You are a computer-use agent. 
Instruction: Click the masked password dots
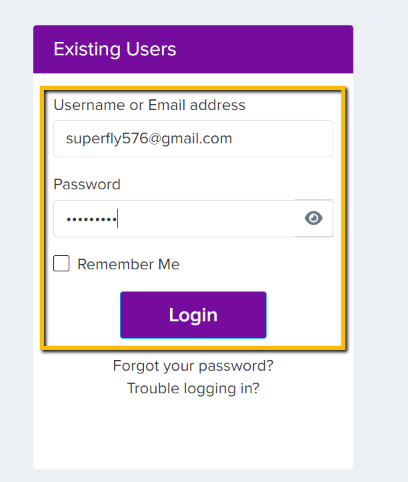(91, 219)
